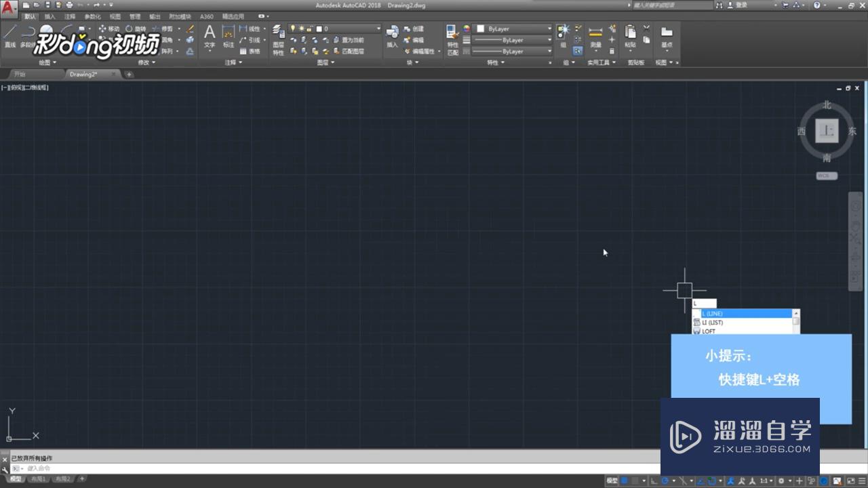Expand the Modify (修改) panel
The height and width of the screenshot is (488, 868).
[147, 62]
